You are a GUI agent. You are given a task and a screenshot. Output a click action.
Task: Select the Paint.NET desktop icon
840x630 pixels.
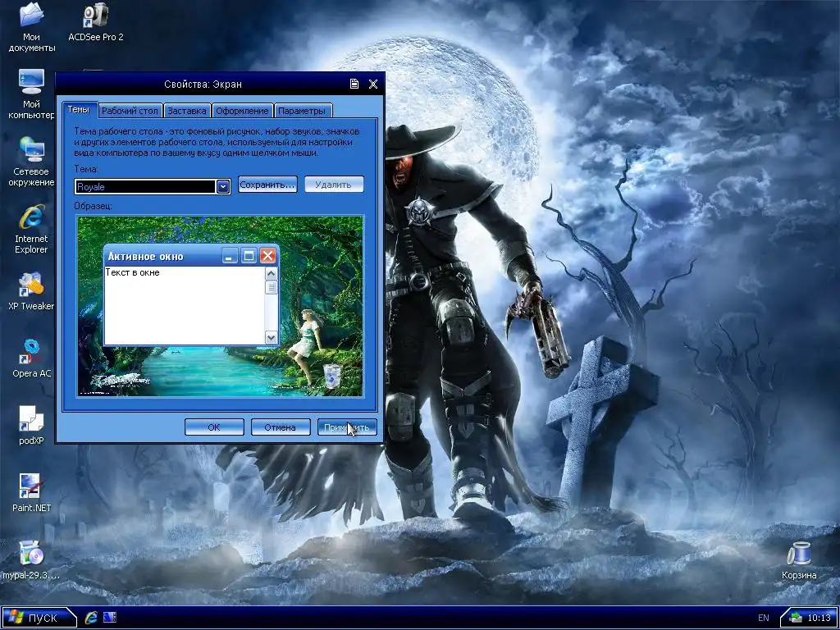31,492
